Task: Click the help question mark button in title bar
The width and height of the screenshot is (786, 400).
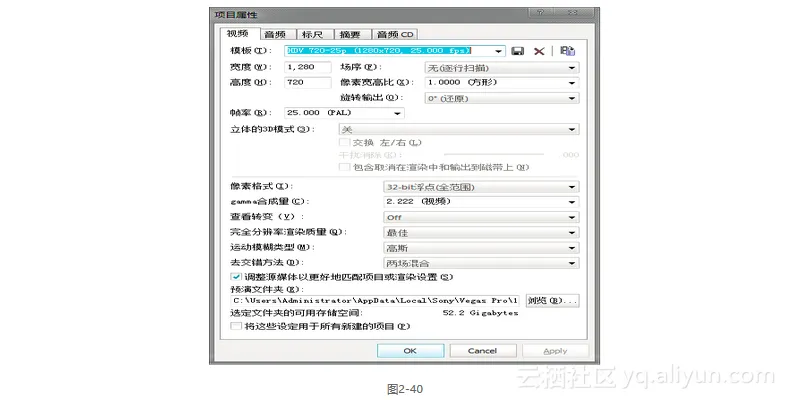Action: [540, 13]
